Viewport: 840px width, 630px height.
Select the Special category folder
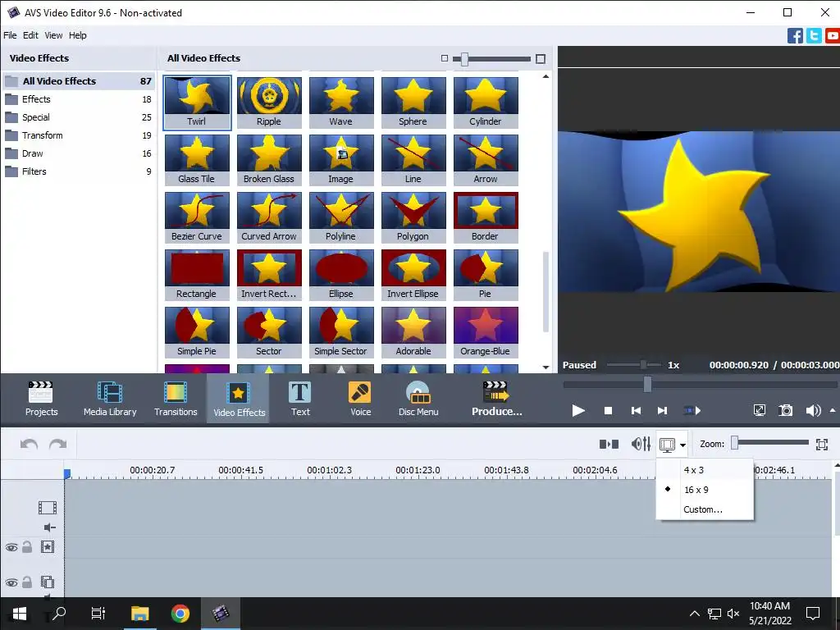(78, 117)
